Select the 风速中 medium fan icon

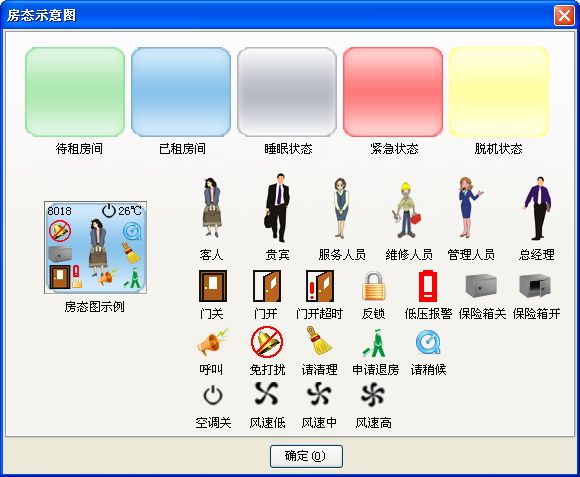319,394
